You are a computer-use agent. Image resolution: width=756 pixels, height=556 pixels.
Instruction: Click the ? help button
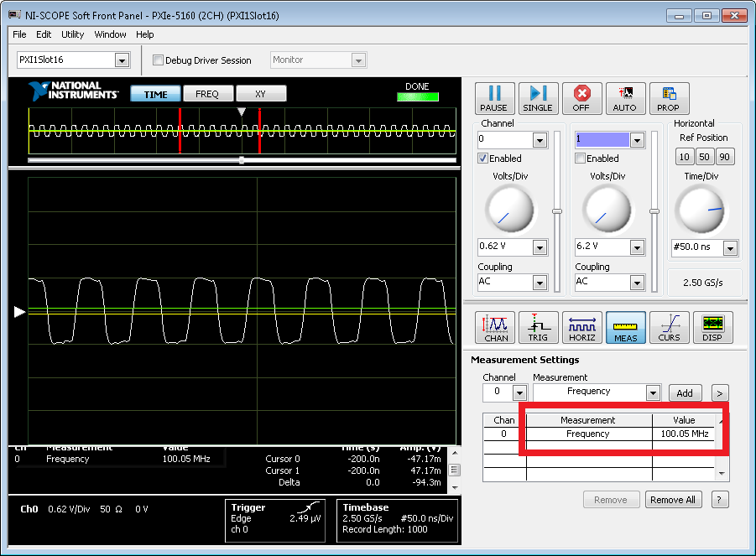[719, 500]
